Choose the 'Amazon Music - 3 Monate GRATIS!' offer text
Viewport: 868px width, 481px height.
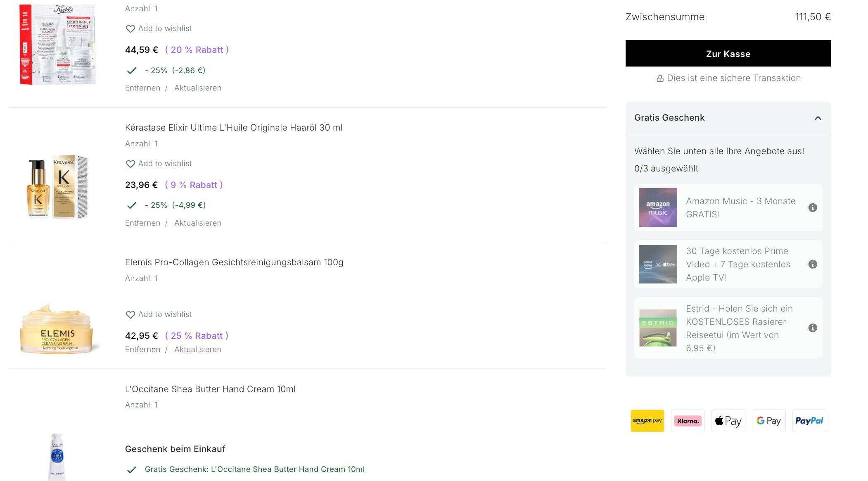pyautogui.click(x=740, y=207)
